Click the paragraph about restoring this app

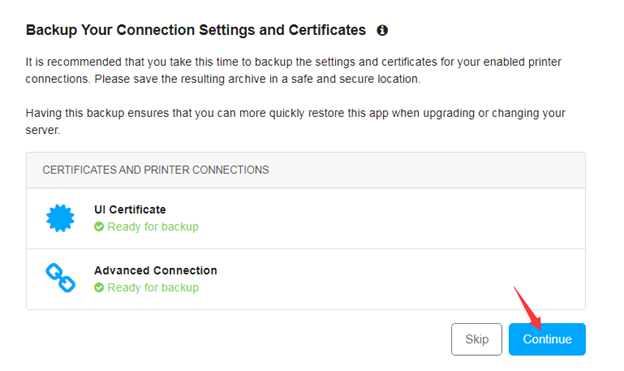click(295, 121)
